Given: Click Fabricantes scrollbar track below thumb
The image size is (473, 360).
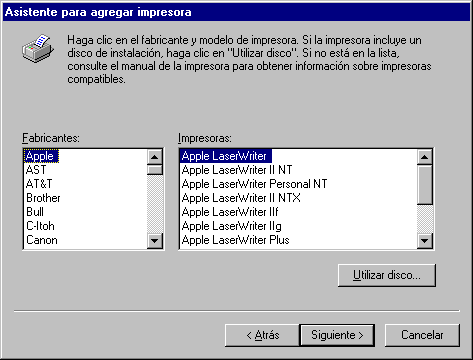Looking at the screenshot, I should click(x=155, y=204).
